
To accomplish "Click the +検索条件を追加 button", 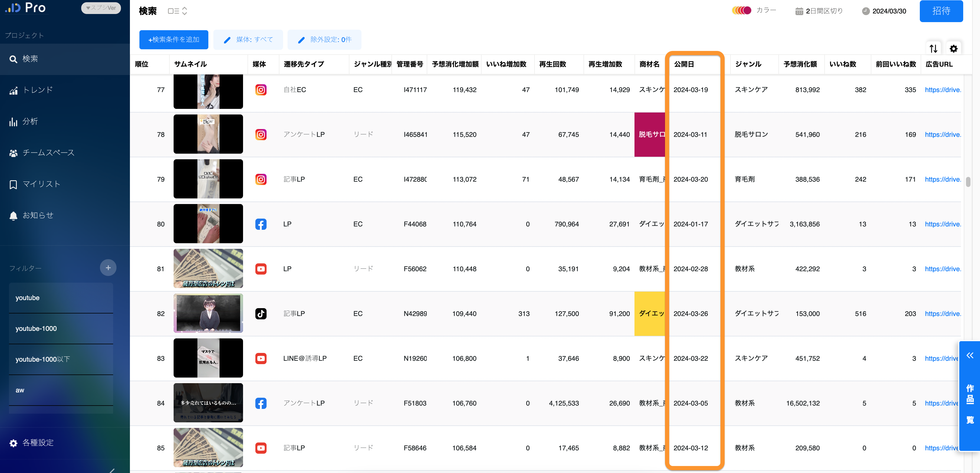I will (x=174, y=39).
